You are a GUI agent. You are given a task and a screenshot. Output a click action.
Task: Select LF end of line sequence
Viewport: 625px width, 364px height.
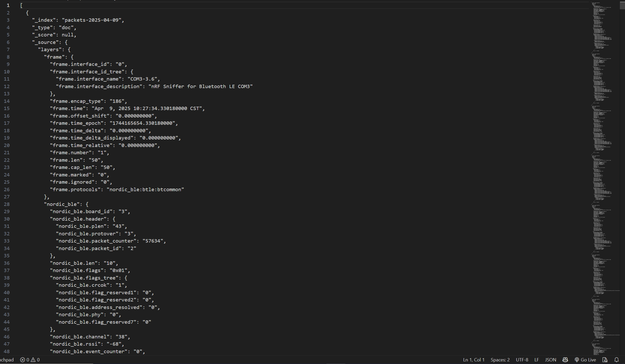point(537,360)
